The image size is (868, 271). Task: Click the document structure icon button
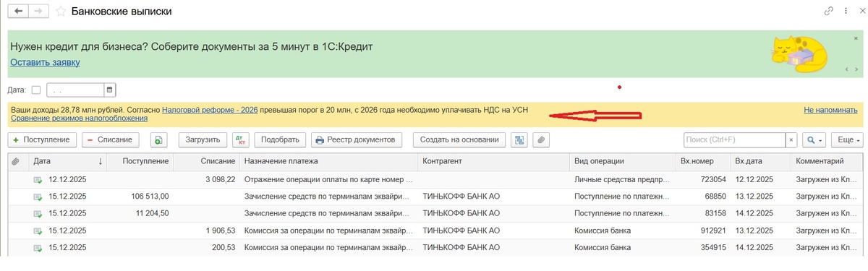[519, 139]
